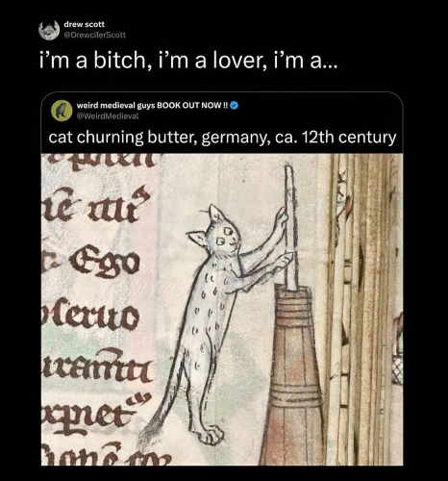The height and width of the screenshot is (481, 448).
Task: Click the weird medieval guys avatar
Action: tap(62, 111)
